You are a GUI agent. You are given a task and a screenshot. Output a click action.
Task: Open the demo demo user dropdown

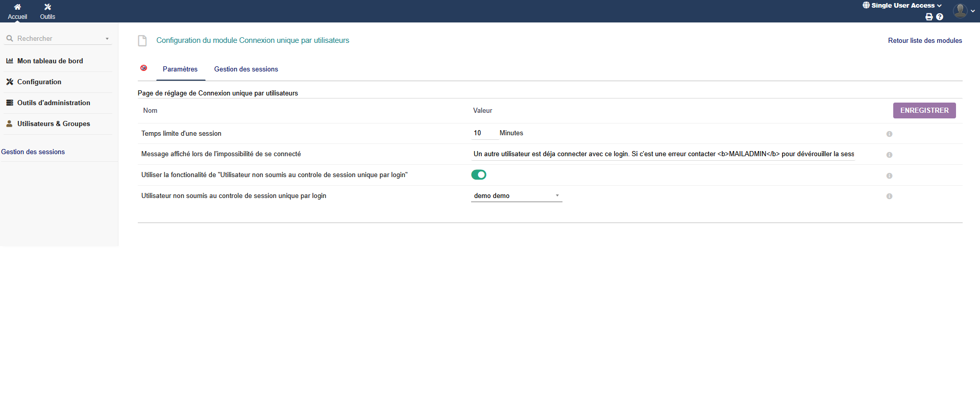pyautogui.click(x=516, y=196)
